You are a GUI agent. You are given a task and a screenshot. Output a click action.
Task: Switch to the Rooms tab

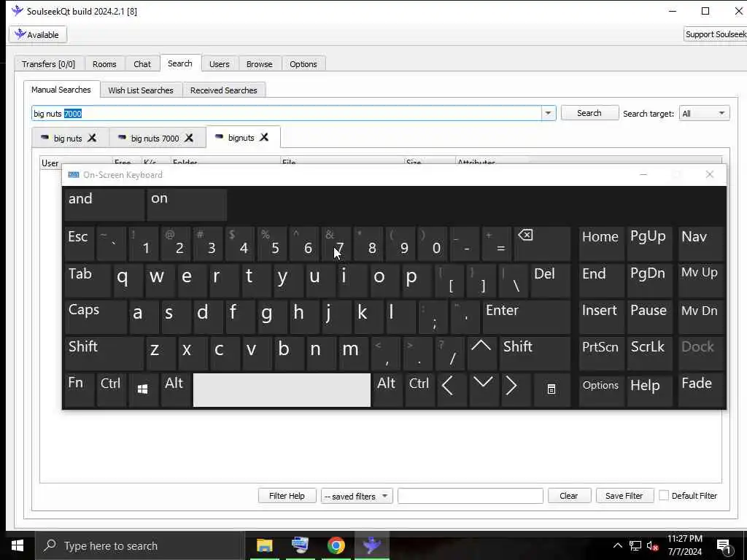pos(104,64)
